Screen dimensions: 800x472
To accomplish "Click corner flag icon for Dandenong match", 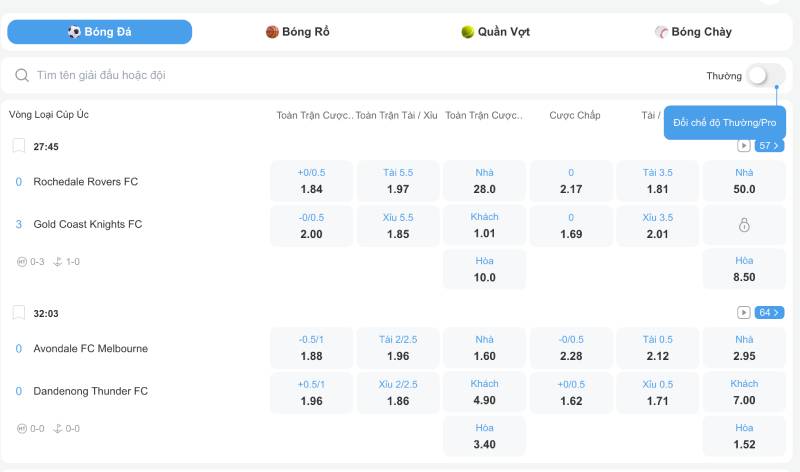I will tap(58, 429).
